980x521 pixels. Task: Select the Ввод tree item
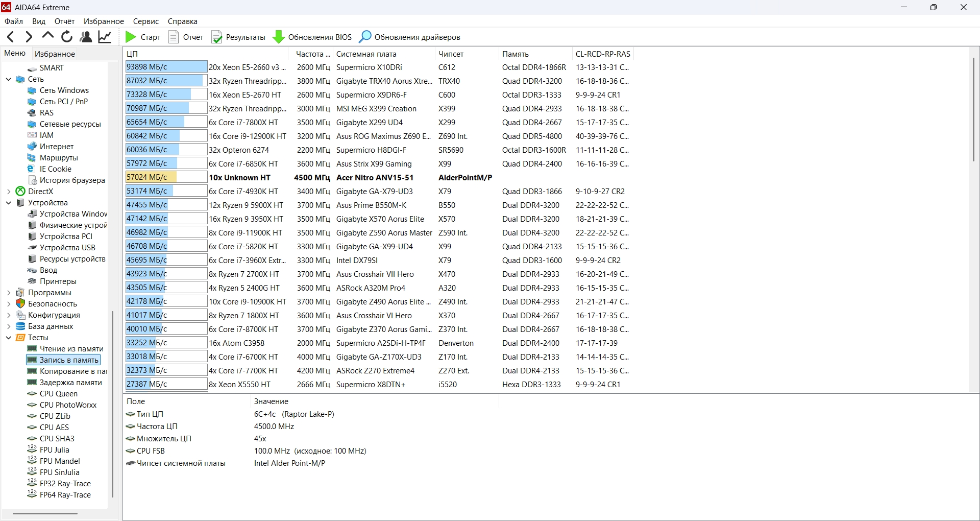click(x=42, y=270)
